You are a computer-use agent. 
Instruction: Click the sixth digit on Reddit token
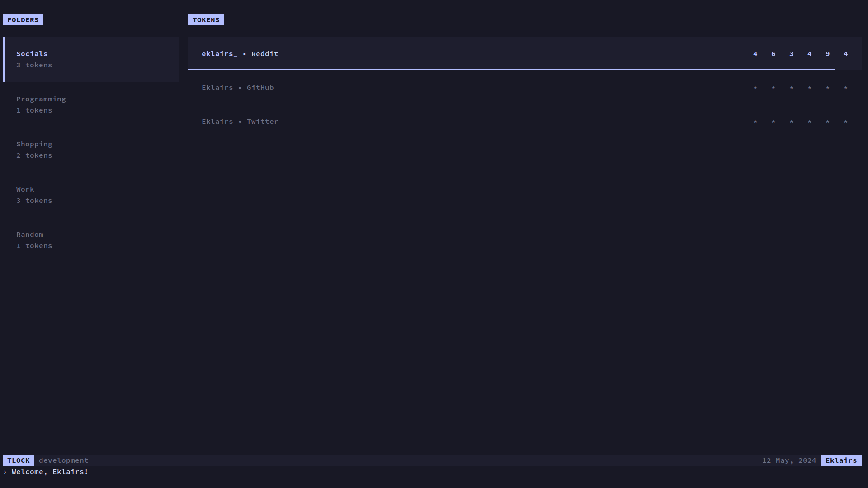846,54
